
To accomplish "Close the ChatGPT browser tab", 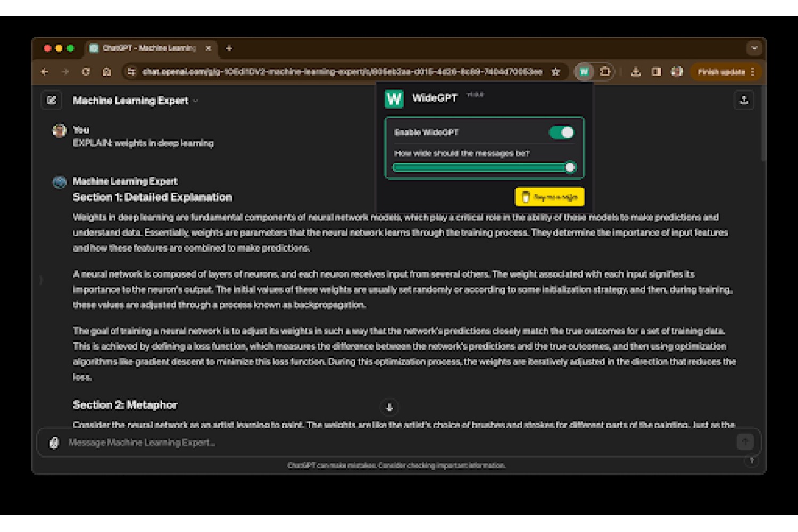I will tap(208, 48).
